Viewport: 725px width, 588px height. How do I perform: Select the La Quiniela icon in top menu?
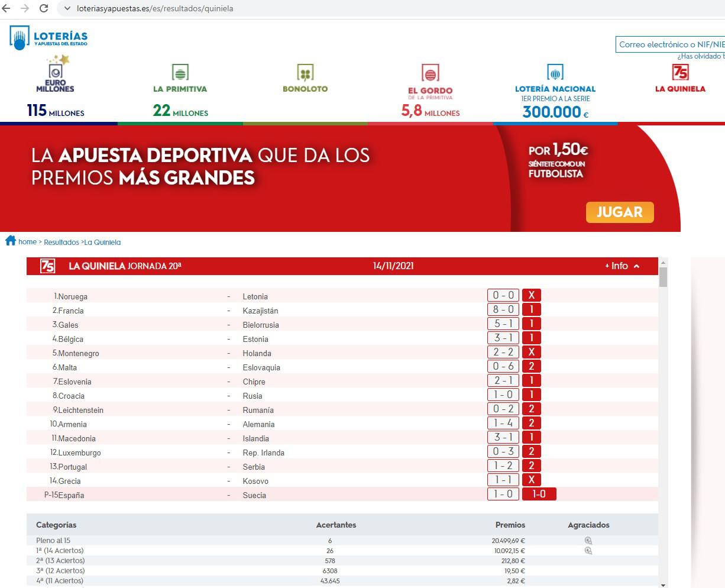pyautogui.click(x=680, y=72)
